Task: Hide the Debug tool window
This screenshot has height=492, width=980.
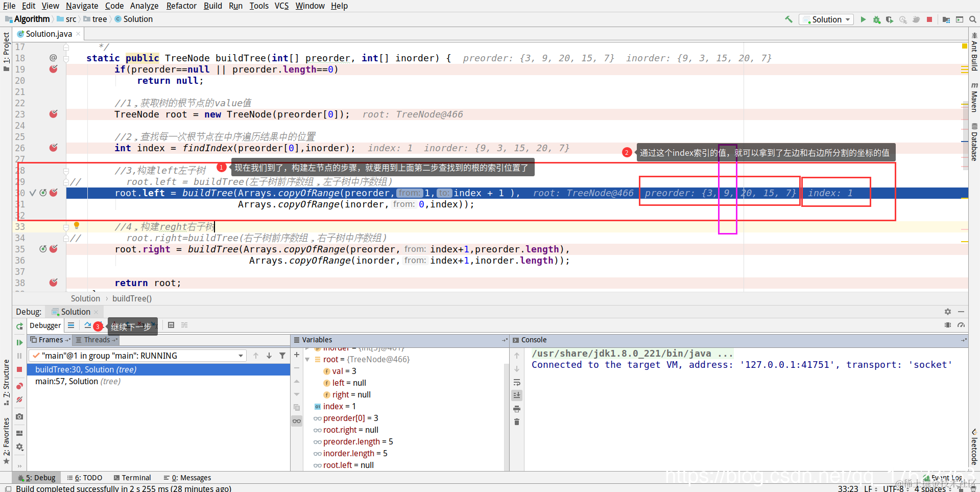Action: (961, 312)
